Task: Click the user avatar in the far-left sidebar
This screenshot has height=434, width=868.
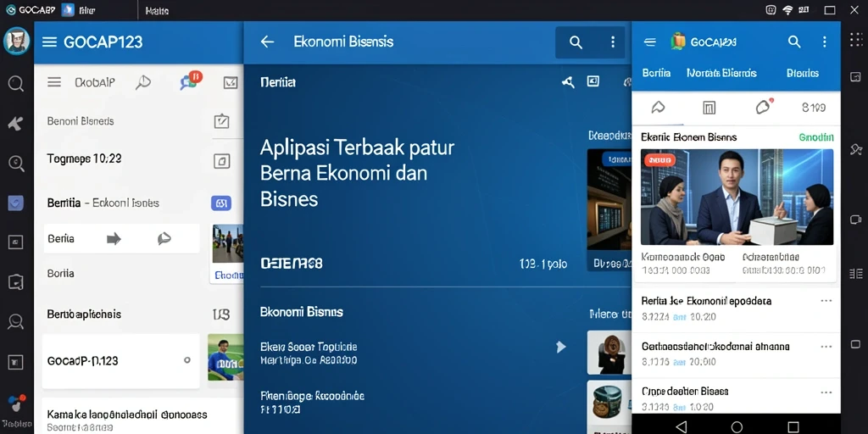Action: point(16,41)
